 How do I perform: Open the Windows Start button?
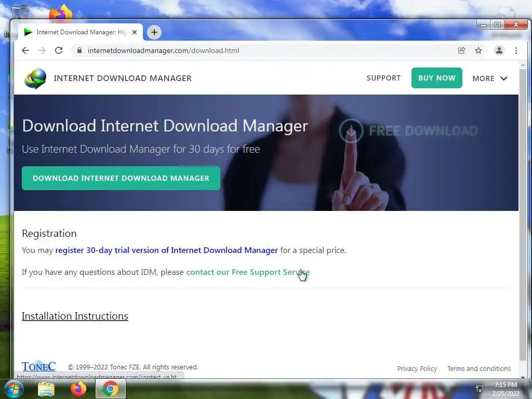coord(14,389)
